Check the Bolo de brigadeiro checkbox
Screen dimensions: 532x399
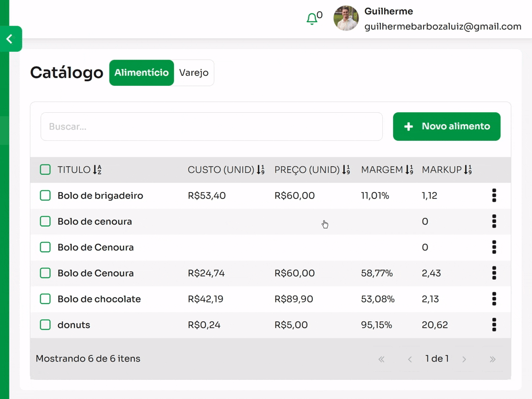[x=45, y=196]
